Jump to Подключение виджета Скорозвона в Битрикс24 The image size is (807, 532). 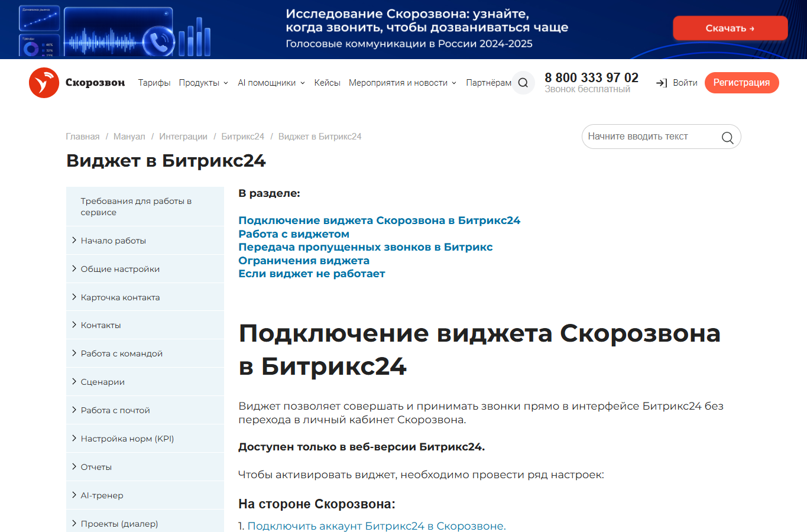point(379,220)
